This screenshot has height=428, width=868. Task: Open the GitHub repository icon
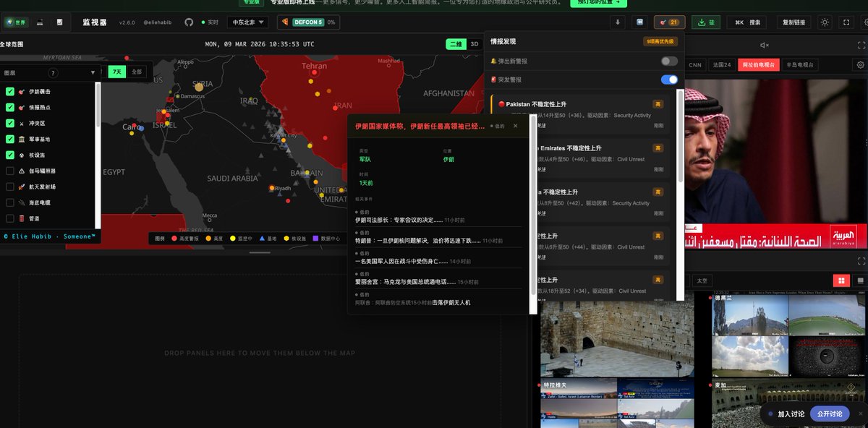tap(189, 22)
